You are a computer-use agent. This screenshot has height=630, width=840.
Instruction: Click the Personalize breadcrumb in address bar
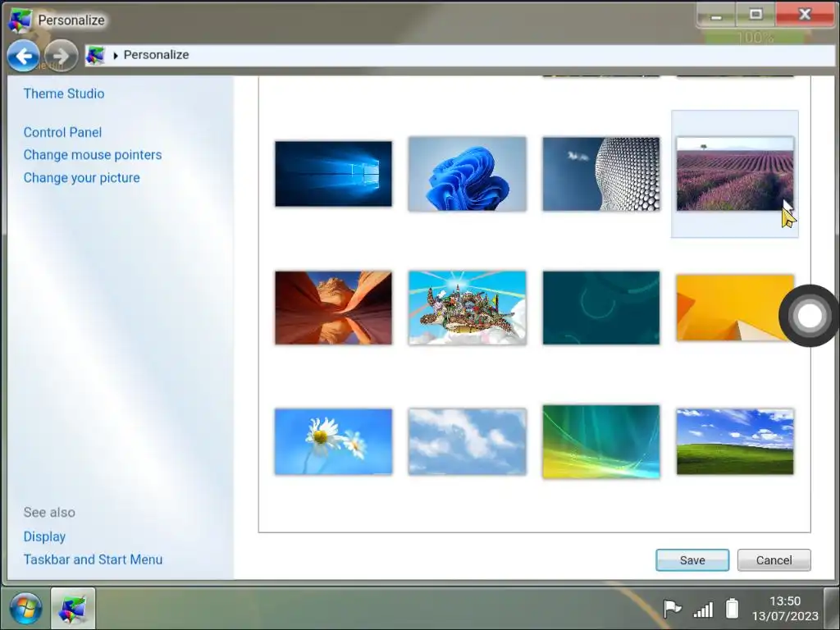point(157,55)
